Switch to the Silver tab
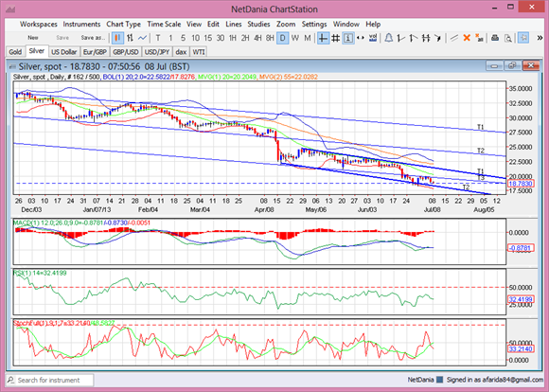This screenshot has height=392, width=549. pyautogui.click(x=37, y=51)
